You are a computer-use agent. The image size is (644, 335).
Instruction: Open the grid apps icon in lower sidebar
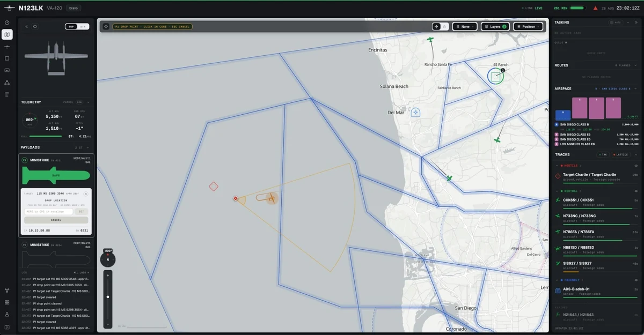tap(7, 302)
